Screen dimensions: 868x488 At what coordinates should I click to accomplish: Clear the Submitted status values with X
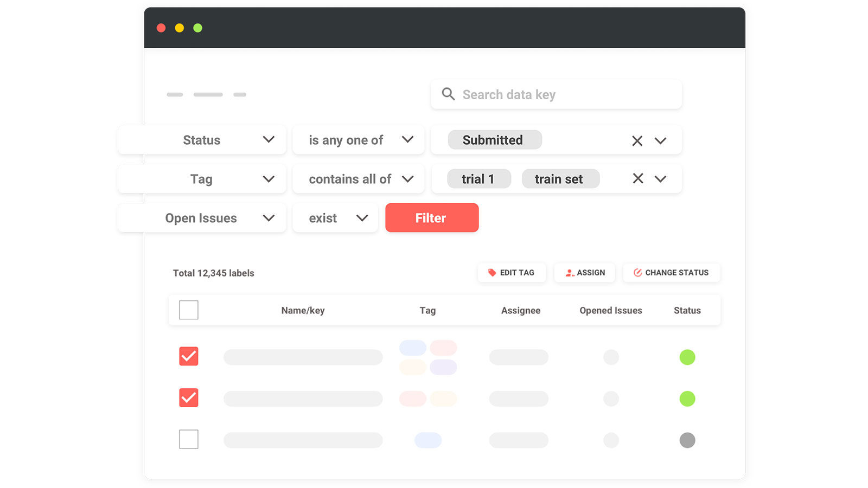click(637, 141)
